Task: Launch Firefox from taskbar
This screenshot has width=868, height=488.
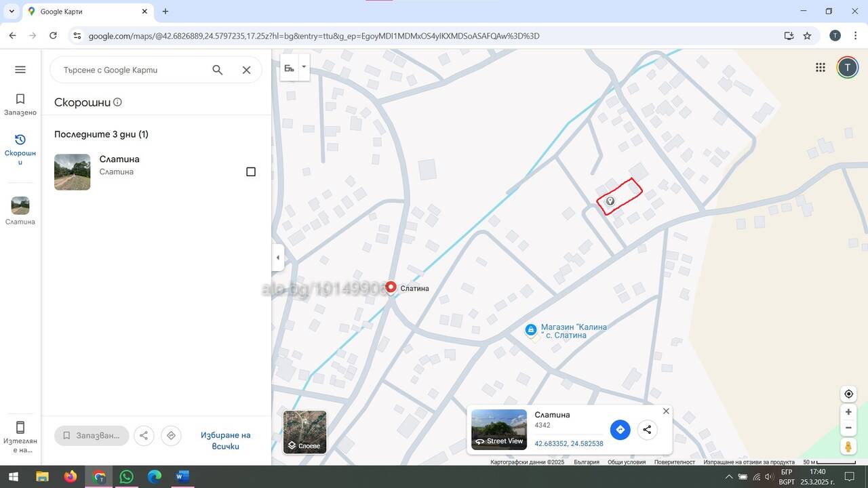Action: tap(71, 476)
